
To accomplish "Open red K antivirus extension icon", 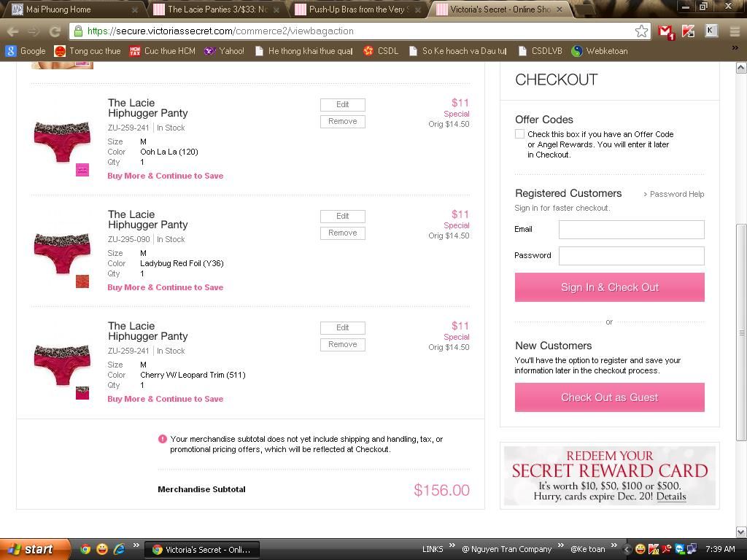I will 688,31.
